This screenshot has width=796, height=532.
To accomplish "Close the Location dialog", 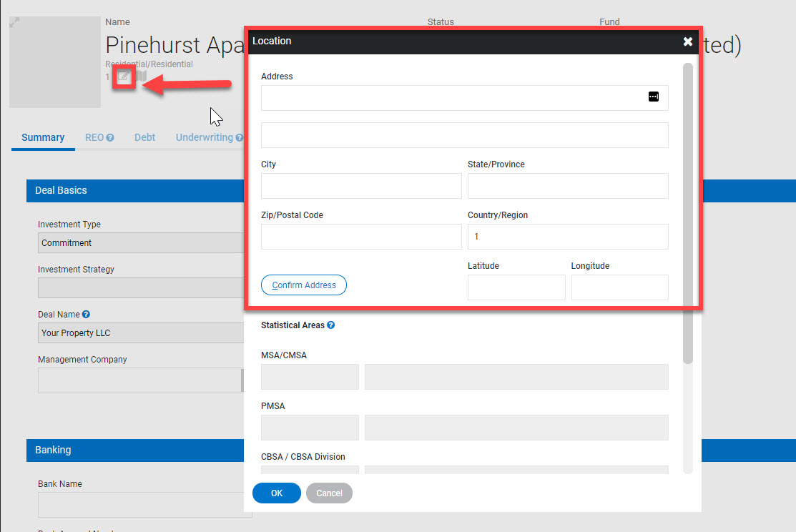I will click(687, 41).
